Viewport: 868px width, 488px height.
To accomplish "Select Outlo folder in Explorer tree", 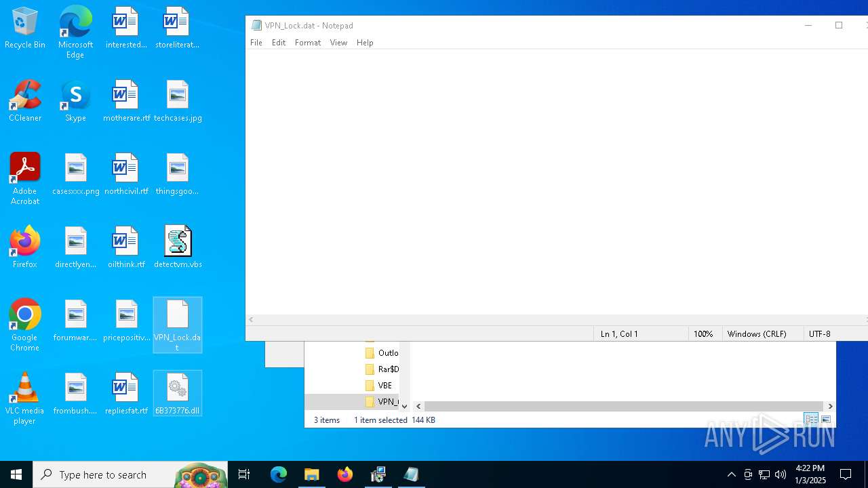I will pos(382,353).
